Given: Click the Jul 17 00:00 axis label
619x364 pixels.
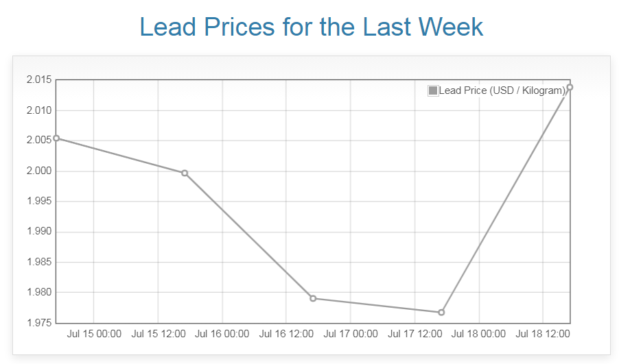Looking at the screenshot, I should click(x=351, y=334).
